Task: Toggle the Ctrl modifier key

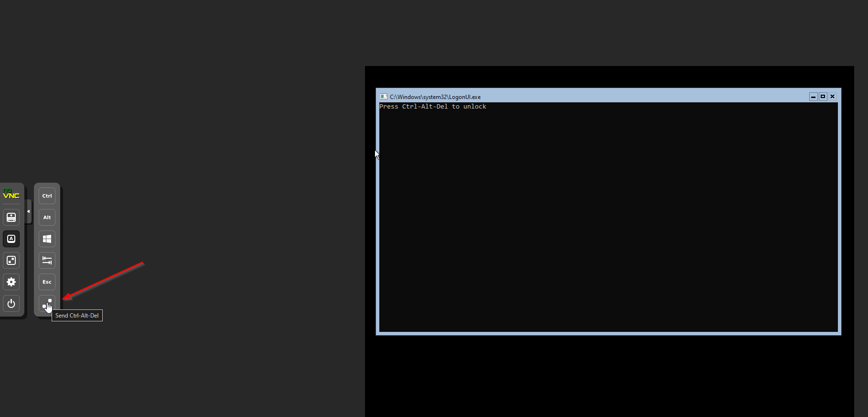Action: (x=47, y=196)
